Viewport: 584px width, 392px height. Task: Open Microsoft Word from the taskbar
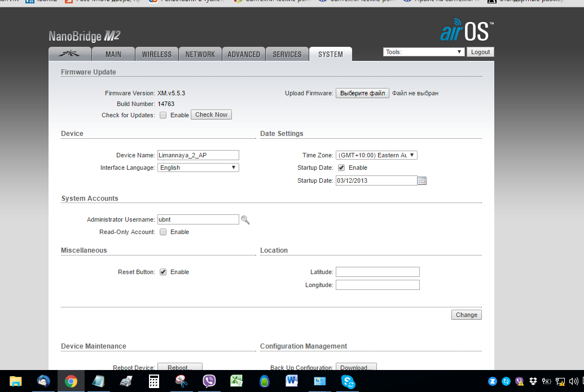[292, 381]
